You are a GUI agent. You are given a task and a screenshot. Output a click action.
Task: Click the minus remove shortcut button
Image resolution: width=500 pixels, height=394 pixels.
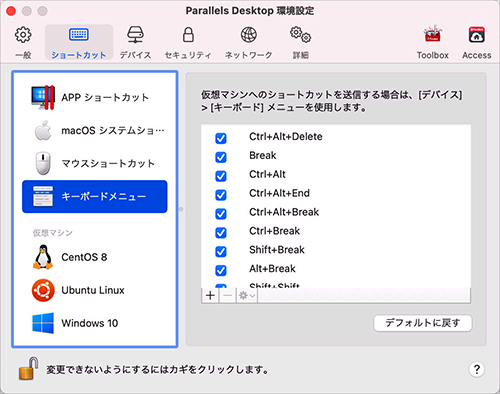[228, 295]
